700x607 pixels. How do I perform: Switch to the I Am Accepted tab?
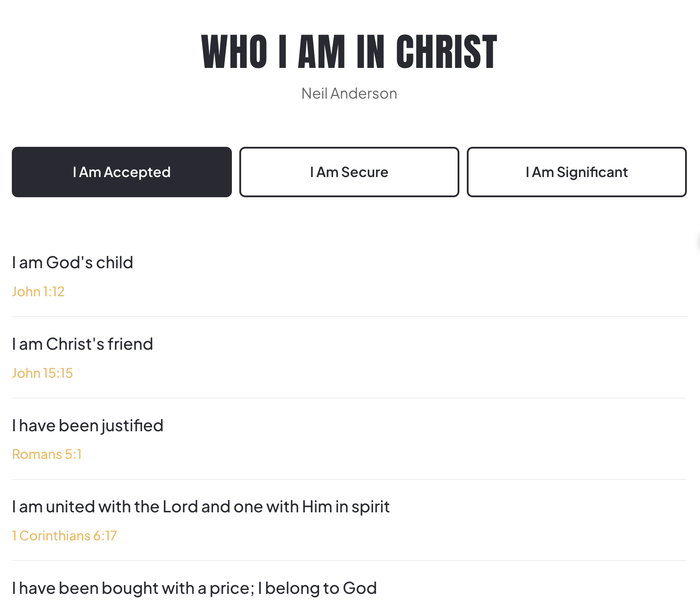(121, 172)
